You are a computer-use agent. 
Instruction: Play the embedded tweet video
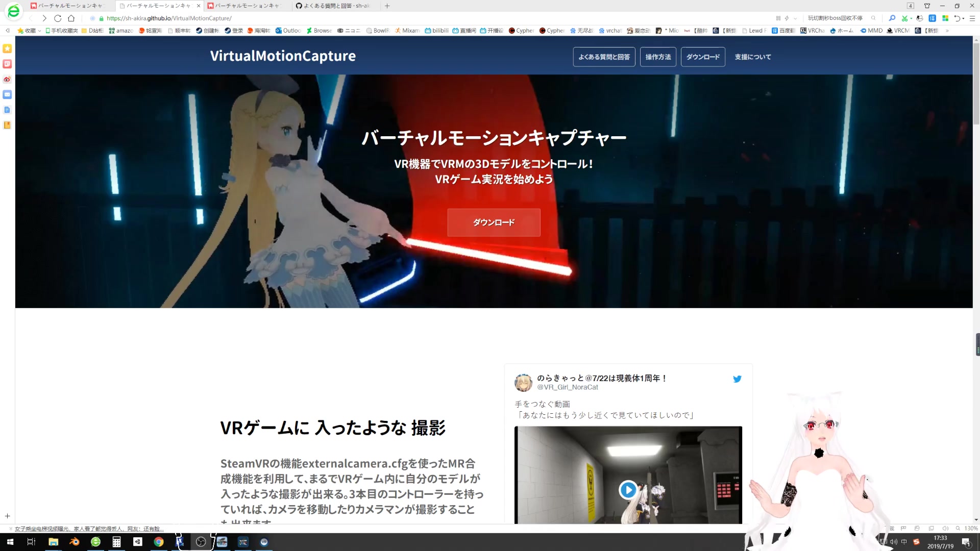(628, 490)
